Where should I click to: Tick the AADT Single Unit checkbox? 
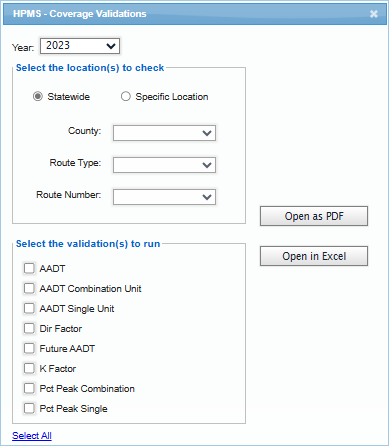[x=29, y=308]
